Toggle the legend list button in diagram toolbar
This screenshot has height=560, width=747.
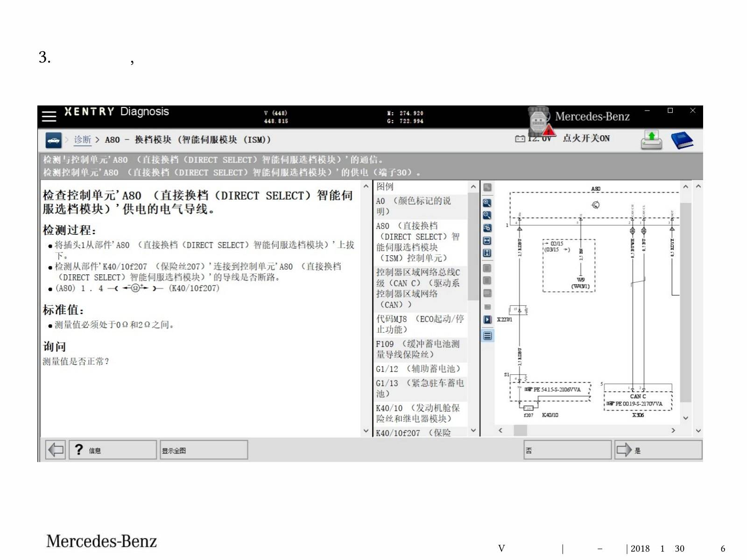pyautogui.click(x=487, y=336)
